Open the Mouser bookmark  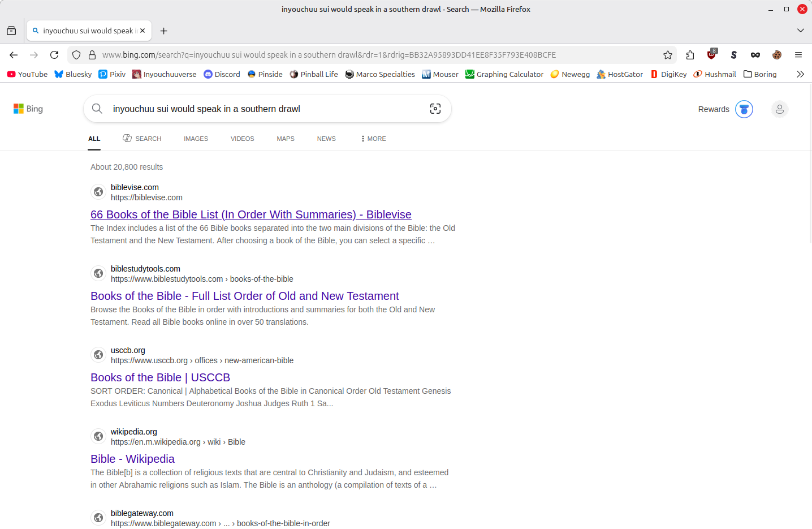[440, 74]
